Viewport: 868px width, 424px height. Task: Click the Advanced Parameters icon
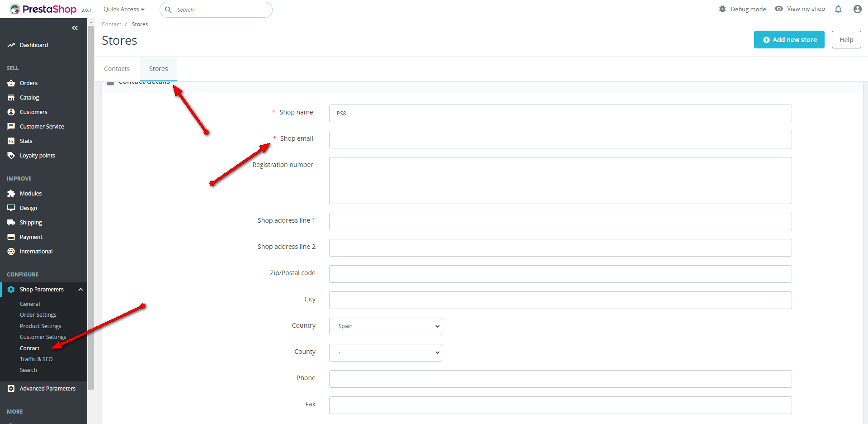[x=11, y=389]
